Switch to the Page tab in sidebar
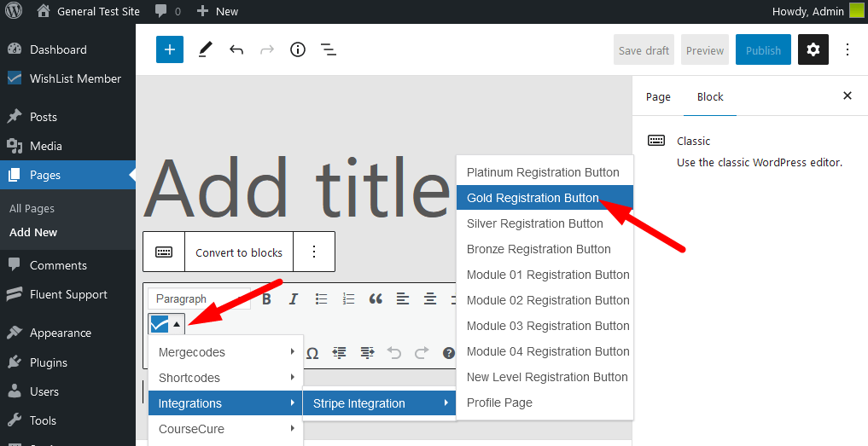 (658, 97)
